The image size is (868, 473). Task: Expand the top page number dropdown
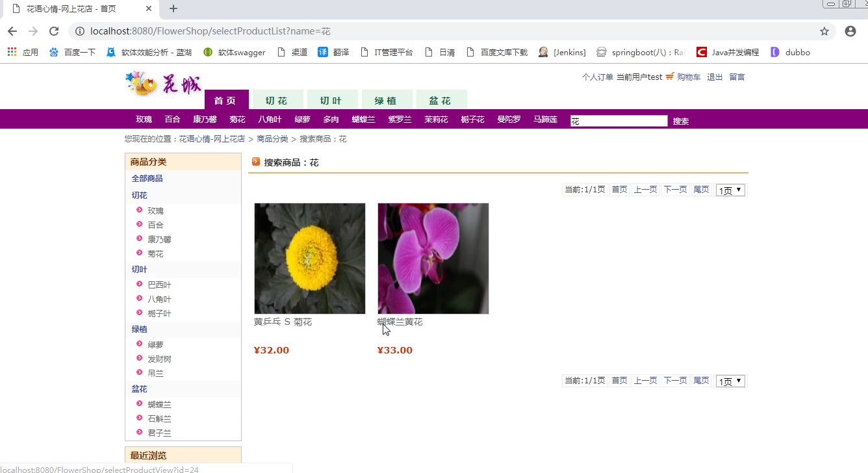[730, 190]
